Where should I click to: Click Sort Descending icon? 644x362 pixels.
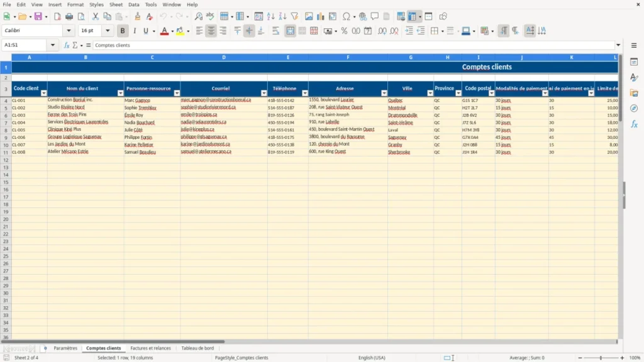(x=282, y=16)
